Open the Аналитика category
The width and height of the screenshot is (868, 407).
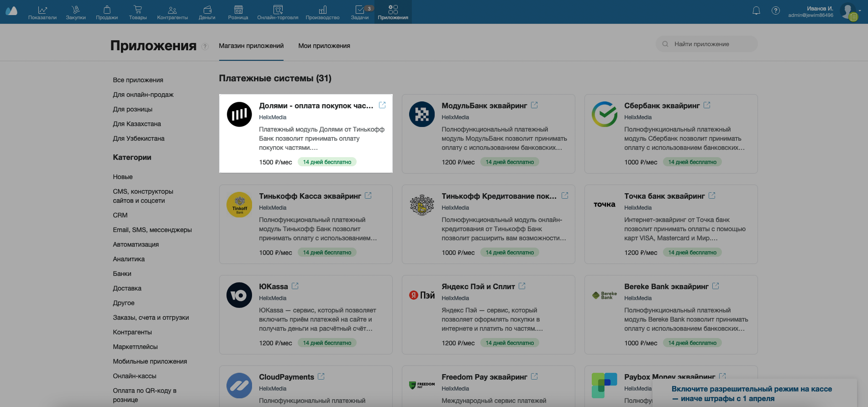[x=129, y=259]
